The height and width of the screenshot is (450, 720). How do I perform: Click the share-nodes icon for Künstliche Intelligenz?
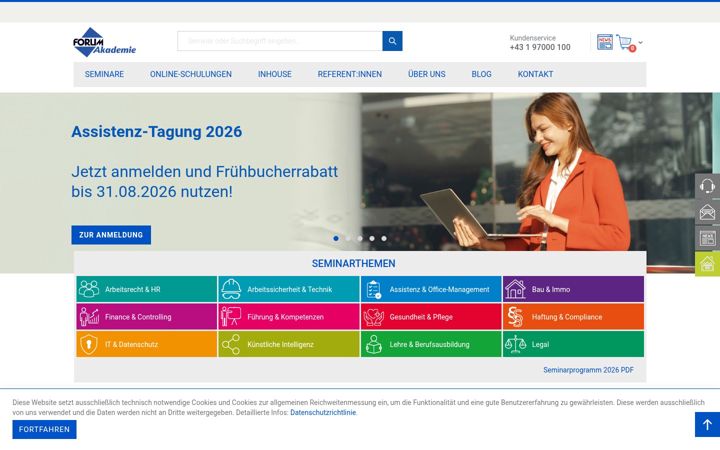[231, 344]
